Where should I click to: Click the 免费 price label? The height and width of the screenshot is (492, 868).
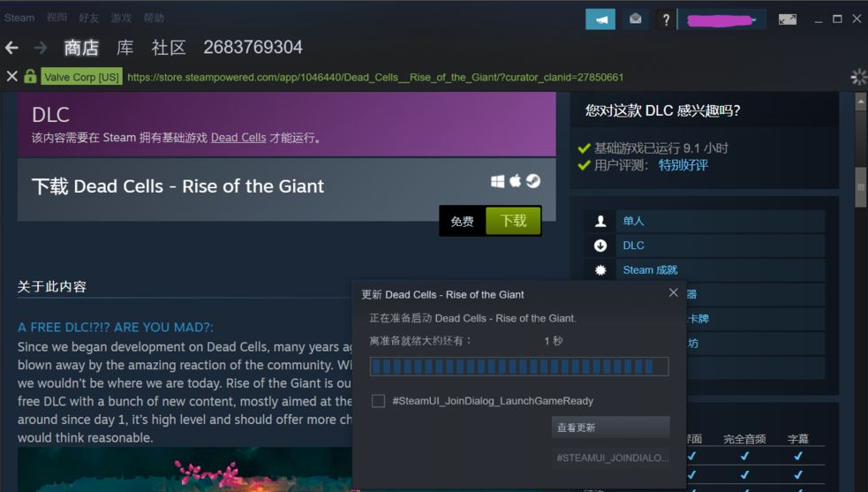coord(462,221)
